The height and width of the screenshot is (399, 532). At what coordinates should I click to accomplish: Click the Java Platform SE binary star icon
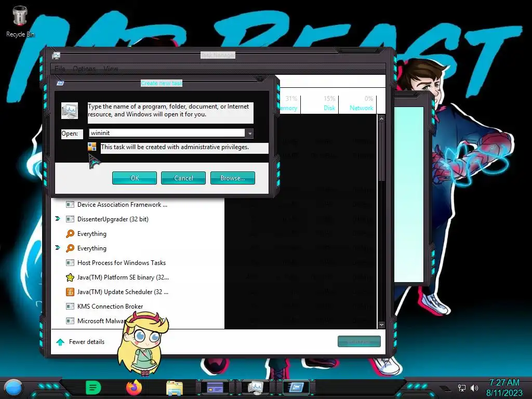pos(70,277)
